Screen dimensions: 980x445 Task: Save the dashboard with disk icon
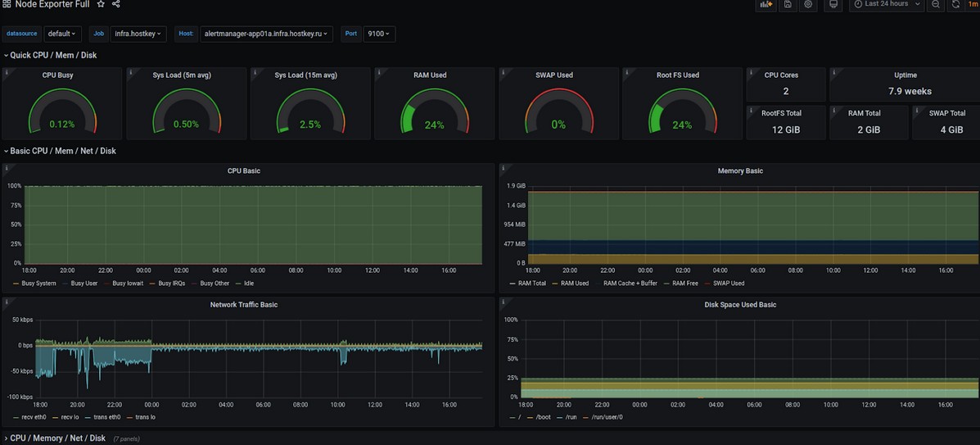point(788,4)
